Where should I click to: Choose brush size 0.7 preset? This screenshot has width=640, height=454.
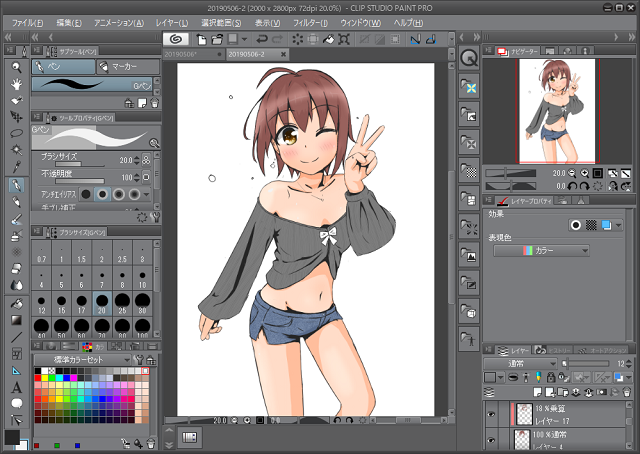tap(41, 254)
